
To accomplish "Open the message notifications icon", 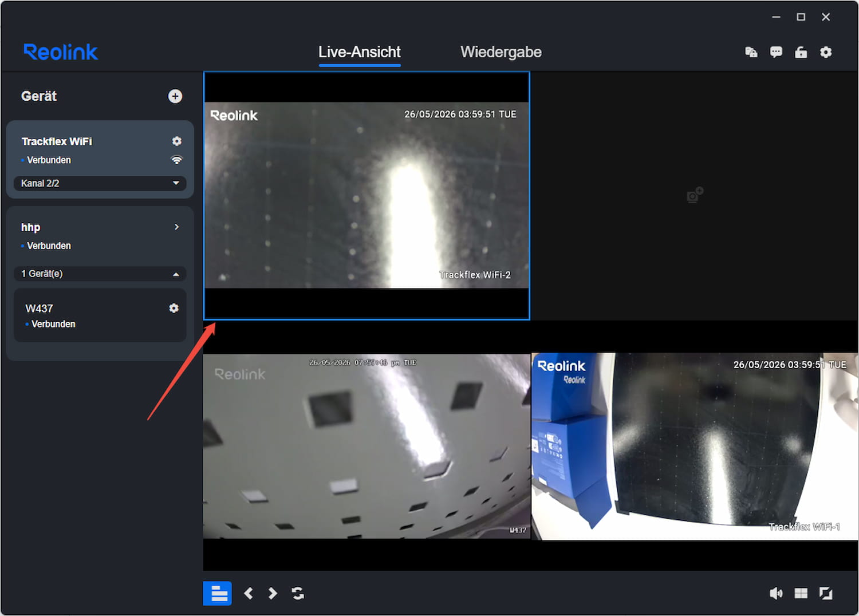I will (x=776, y=52).
